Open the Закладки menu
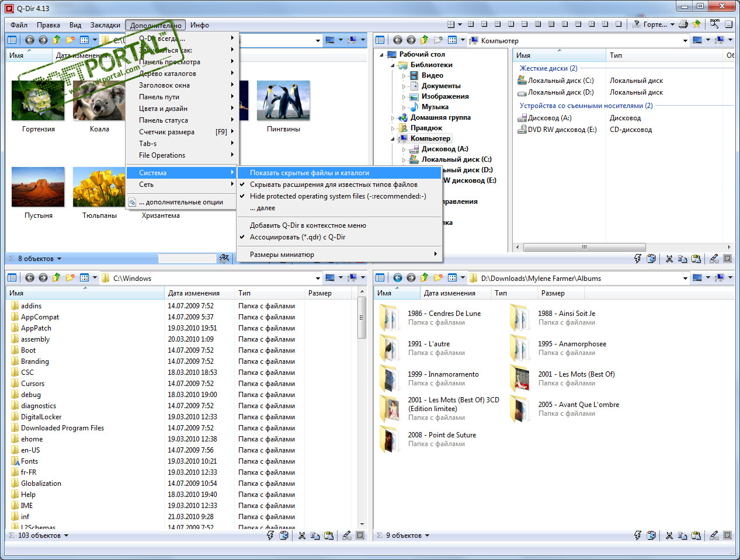Image resolution: width=740 pixels, height=560 pixels. [x=105, y=25]
